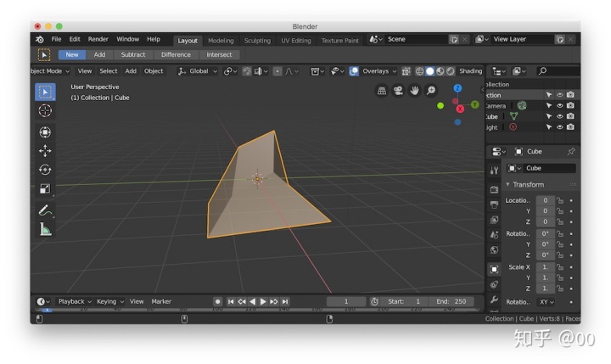The height and width of the screenshot is (364, 611).
Task: Hide the Camera in viewport
Action: point(559,105)
